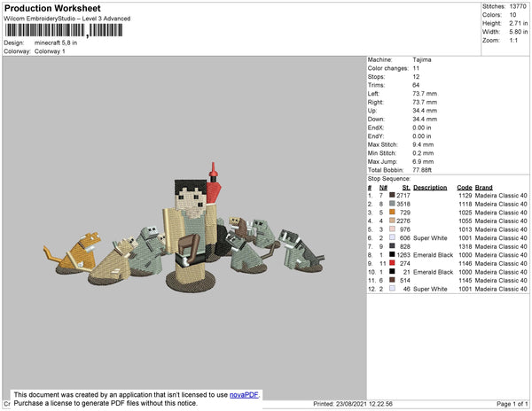532x411 pixels.
Task: Click the 'Code' column header
Action: click(465, 188)
